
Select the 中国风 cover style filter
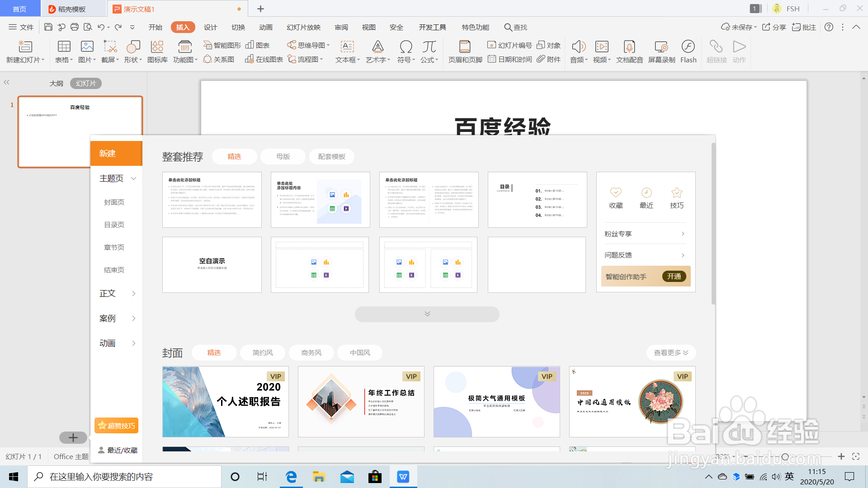click(x=360, y=352)
